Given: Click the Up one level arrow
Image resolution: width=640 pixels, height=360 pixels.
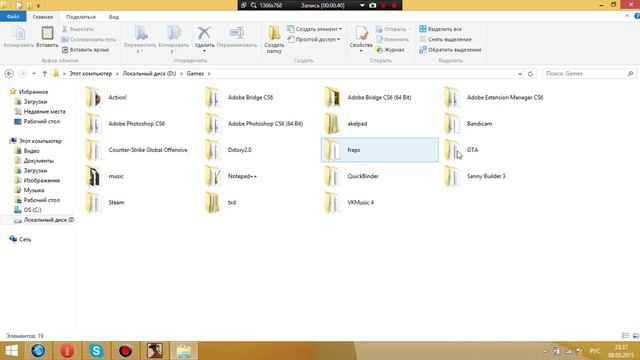Looking at the screenshot, I should click(x=44, y=73).
